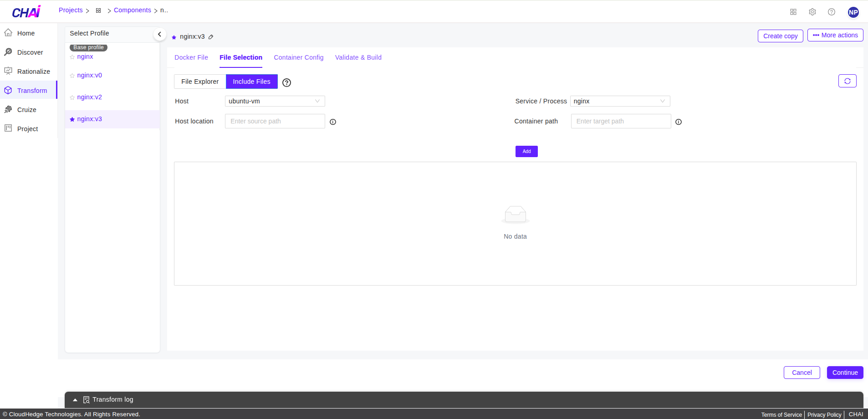Switch to the Validate & Build tab
This screenshot has height=419, width=868.
click(x=358, y=57)
